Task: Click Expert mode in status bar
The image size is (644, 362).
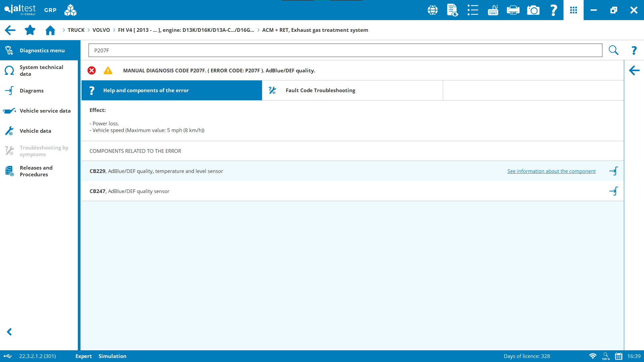Action: click(84, 356)
